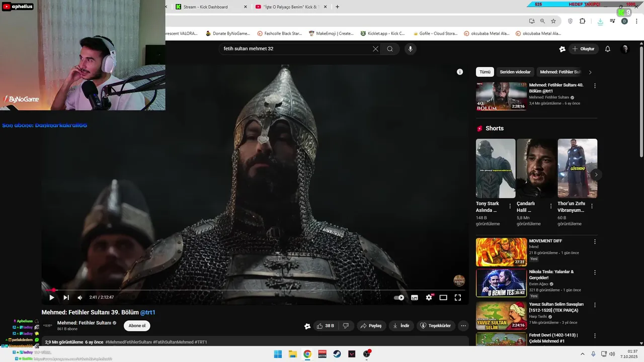Mute the video volume icon
644x362 pixels.
coord(80,298)
